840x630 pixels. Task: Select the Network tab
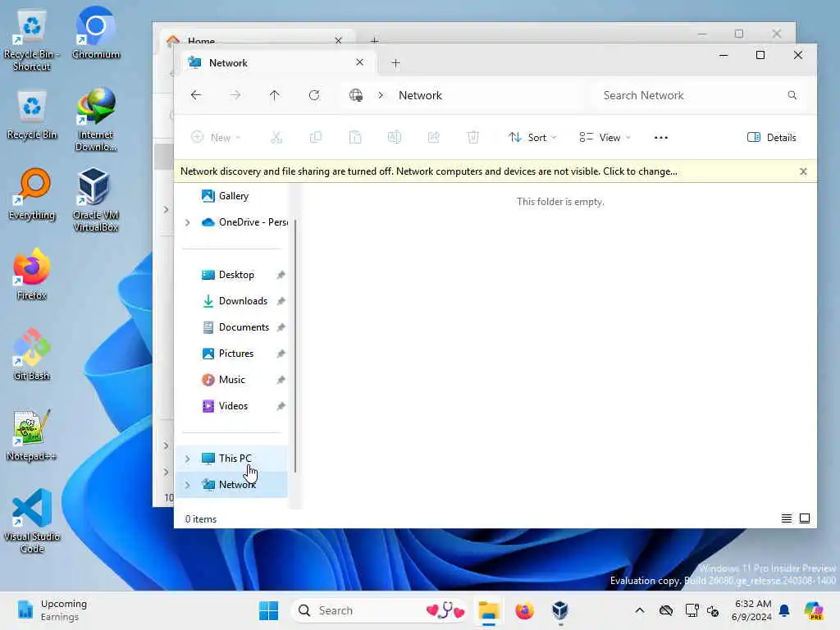pos(276,62)
